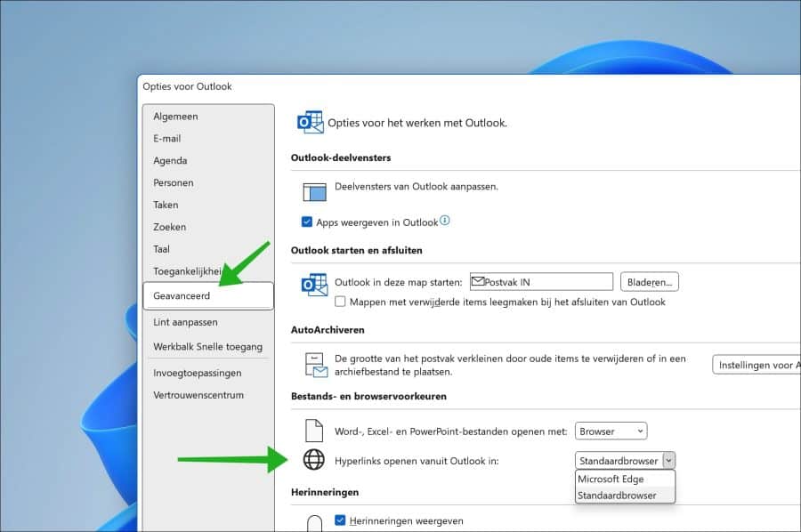Enable Mappen met verwijderde items leegmaken
The width and height of the screenshot is (801, 532).
340,302
